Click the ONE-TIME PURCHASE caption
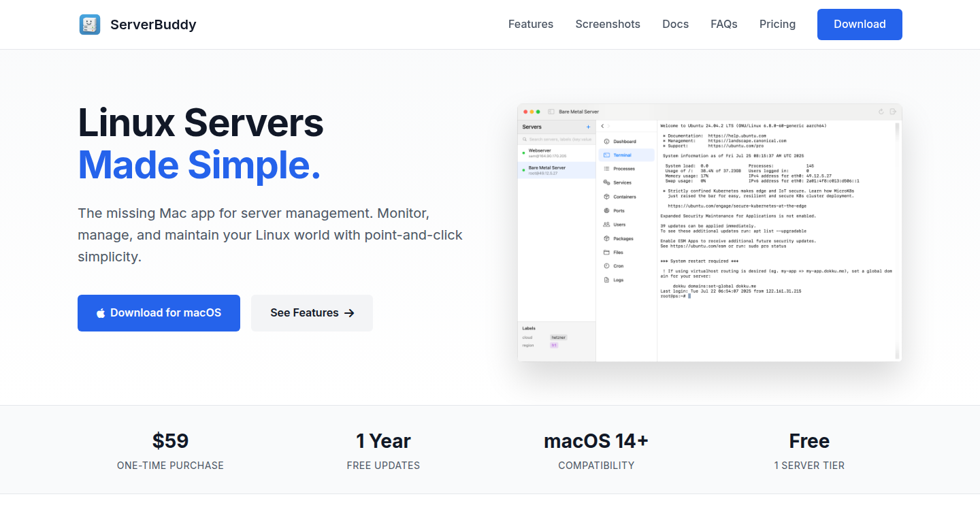This screenshot has height=518, width=980. pos(170,466)
